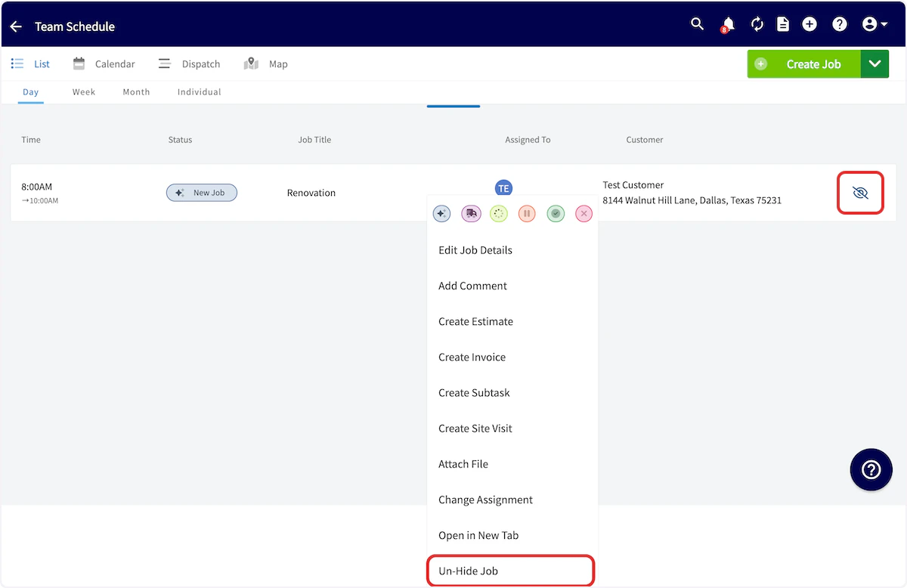Image resolution: width=907 pixels, height=588 pixels.
Task: Set status with the green spinner icon
Action: click(x=499, y=214)
